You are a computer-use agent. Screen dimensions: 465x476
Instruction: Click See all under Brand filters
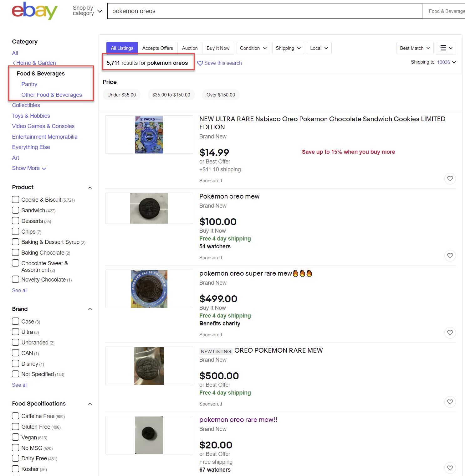pyautogui.click(x=20, y=385)
